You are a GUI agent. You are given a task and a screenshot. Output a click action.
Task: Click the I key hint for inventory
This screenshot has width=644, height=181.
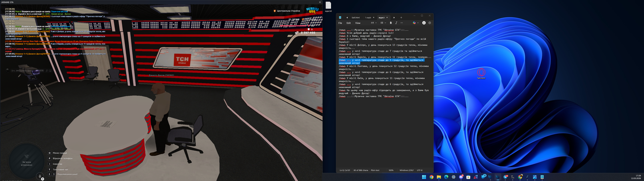point(49,163)
